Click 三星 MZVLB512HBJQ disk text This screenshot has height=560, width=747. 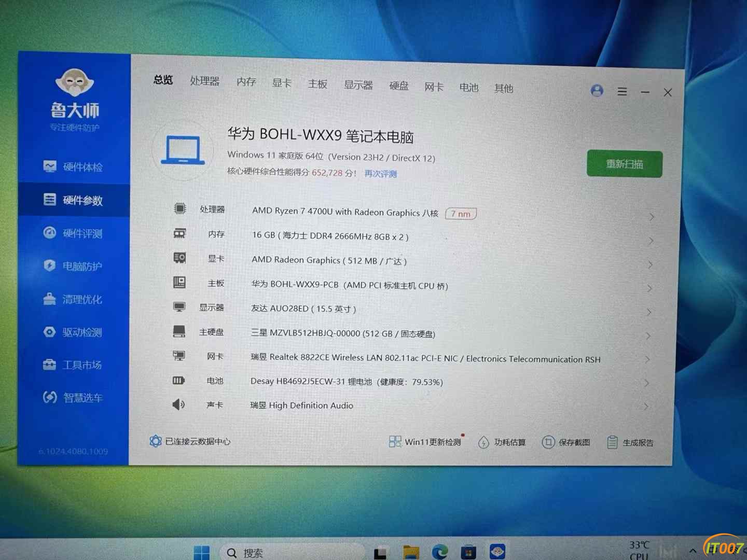pos(343,333)
